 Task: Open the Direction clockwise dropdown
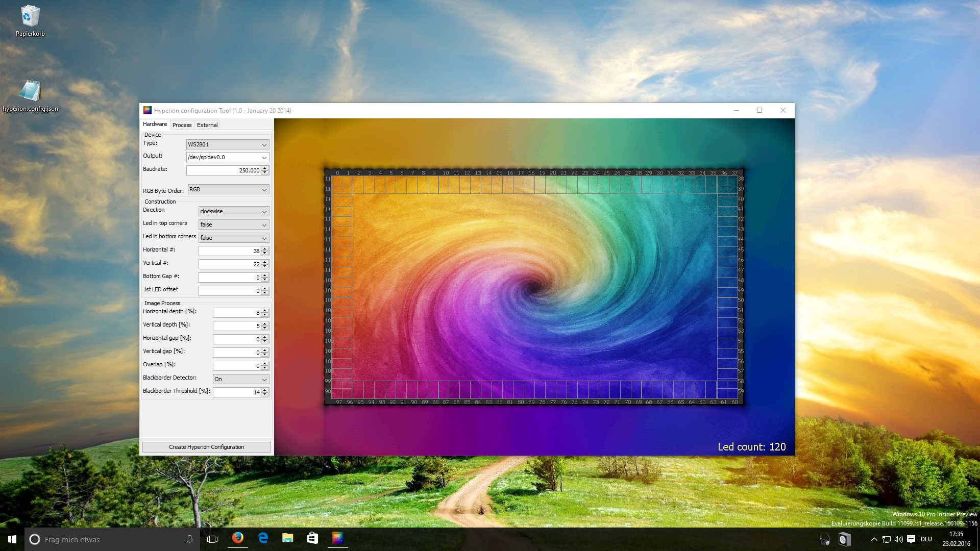(234, 211)
